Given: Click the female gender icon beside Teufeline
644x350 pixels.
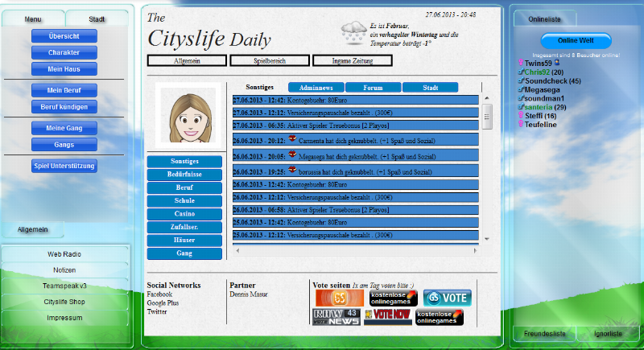Looking at the screenshot, I should coord(521,123).
